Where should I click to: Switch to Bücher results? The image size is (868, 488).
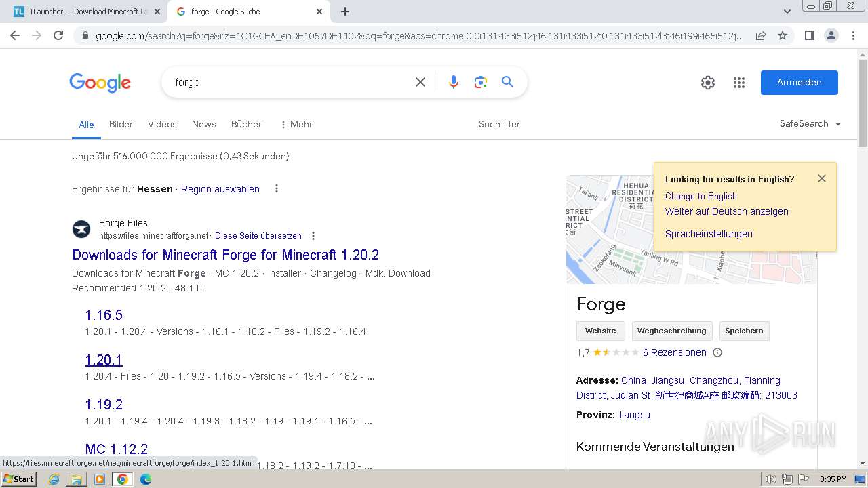[246, 124]
